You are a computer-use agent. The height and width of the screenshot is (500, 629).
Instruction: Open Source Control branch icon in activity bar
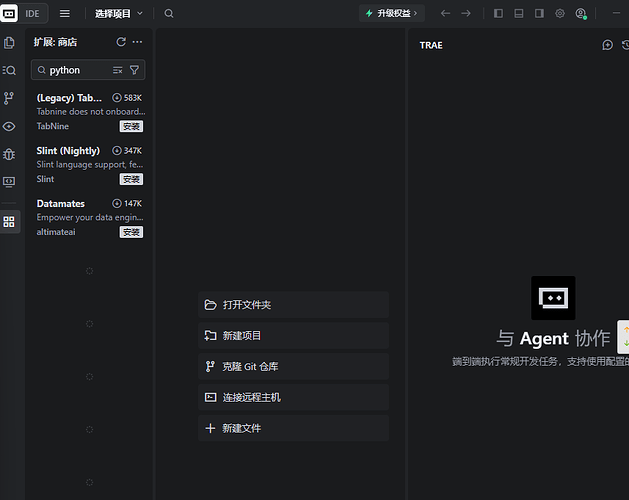tap(9, 98)
